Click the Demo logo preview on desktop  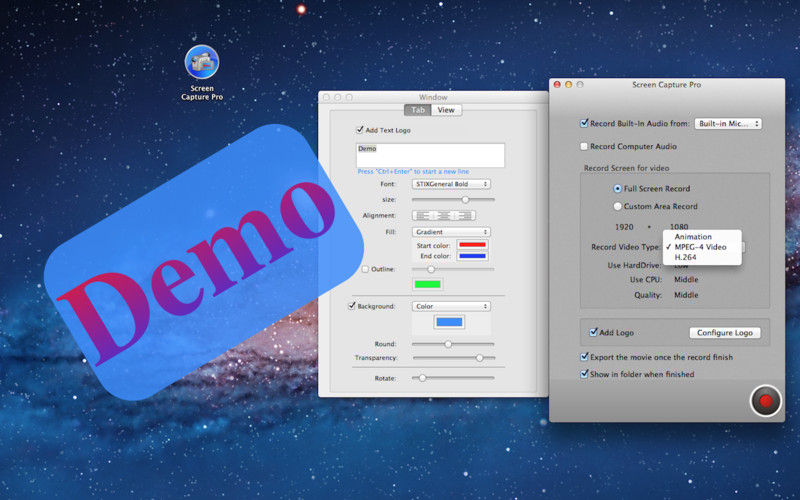click(x=203, y=263)
